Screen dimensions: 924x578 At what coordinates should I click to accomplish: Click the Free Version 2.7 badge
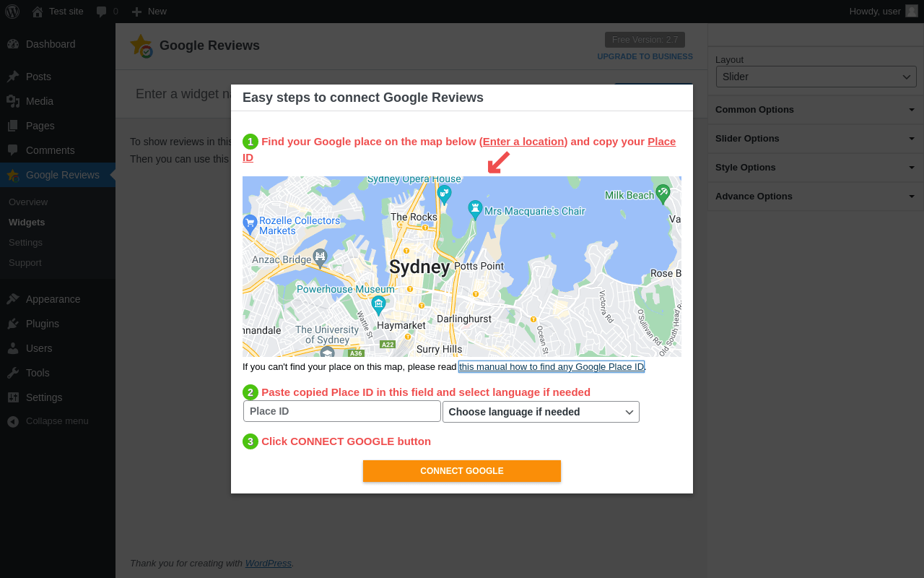645,40
